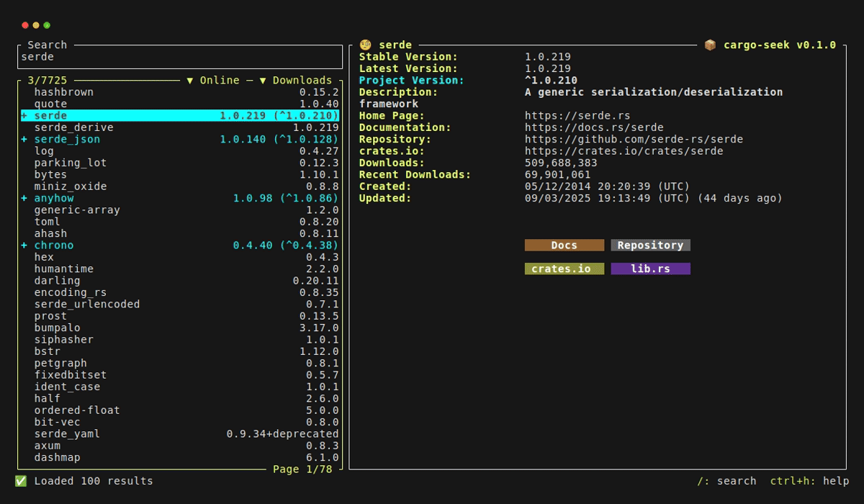Click the plus marker beside chrono row
The height and width of the screenshot is (504, 864).
click(x=24, y=246)
